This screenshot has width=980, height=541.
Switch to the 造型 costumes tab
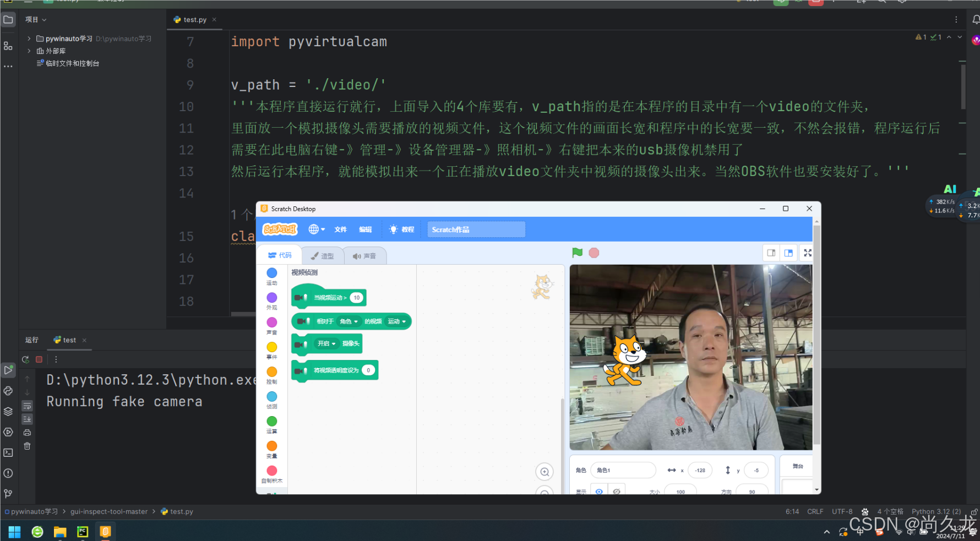click(322, 256)
